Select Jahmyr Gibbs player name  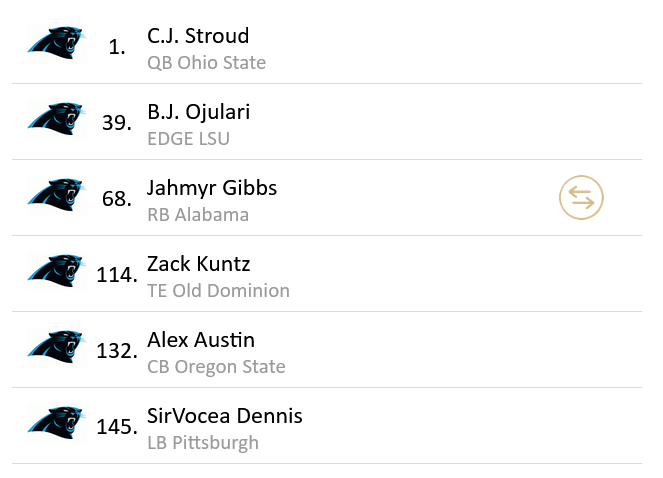[212, 188]
